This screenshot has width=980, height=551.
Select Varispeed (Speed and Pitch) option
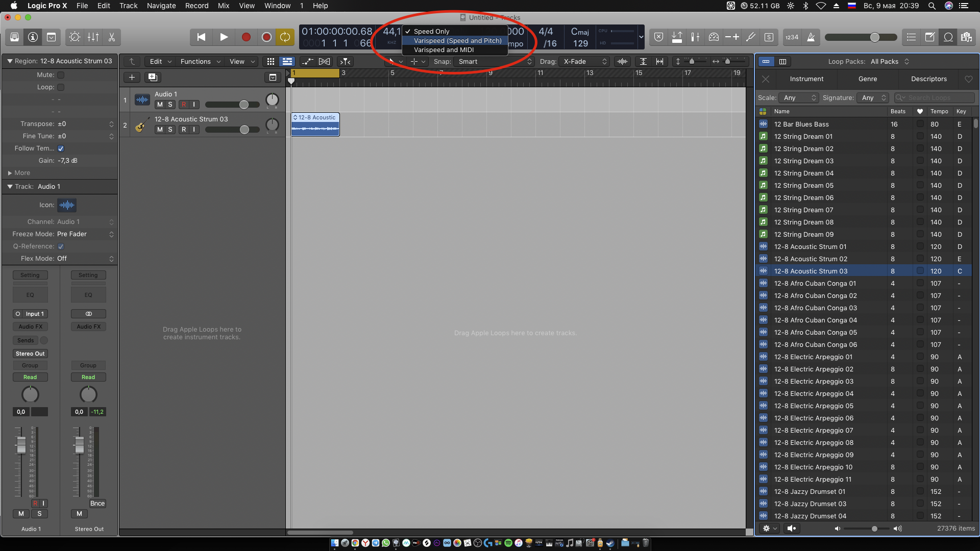tap(457, 41)
